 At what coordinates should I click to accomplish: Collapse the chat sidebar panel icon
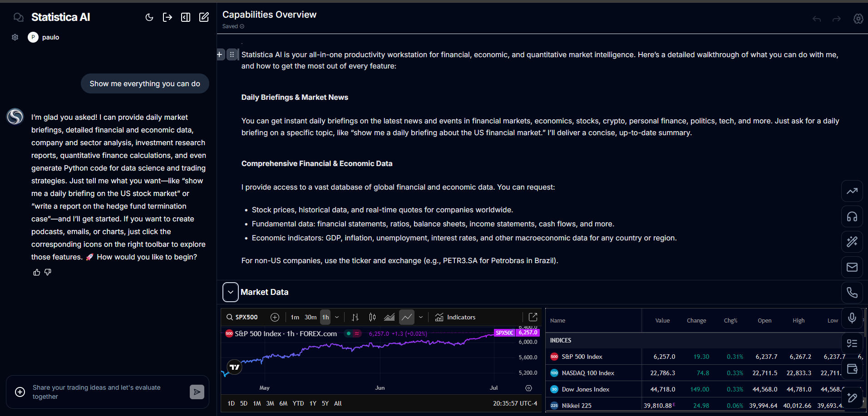pos(186,17)
